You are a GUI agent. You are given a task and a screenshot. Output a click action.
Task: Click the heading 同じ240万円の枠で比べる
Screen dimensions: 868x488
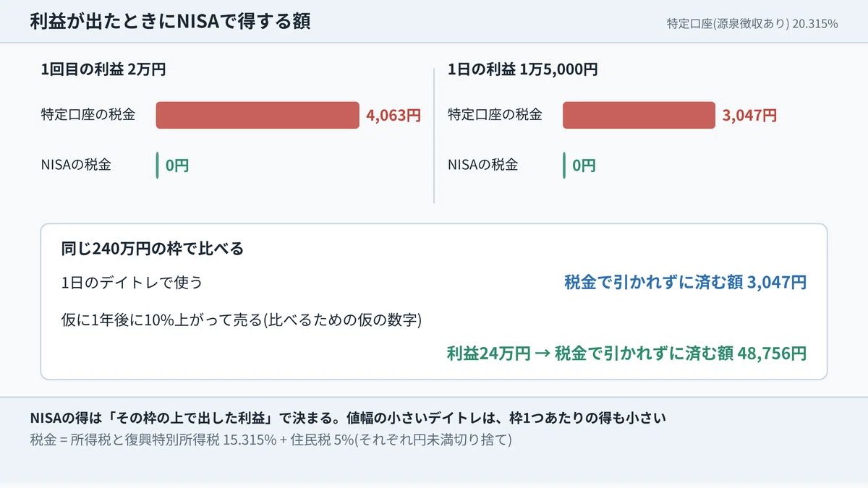[153, 249]
